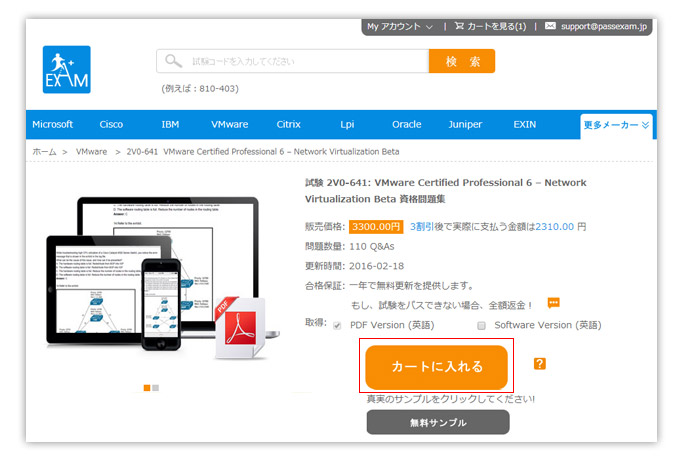Open the Microsoft menu item

[52, 124]
